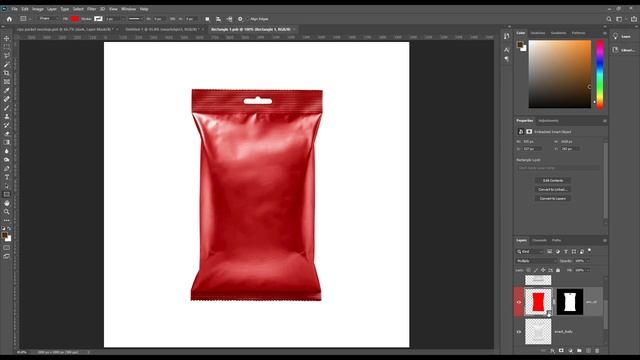Viewport: 640px width, 360px height.
Task: Open the layer blend mode dropdown
Action: (536, 261)
